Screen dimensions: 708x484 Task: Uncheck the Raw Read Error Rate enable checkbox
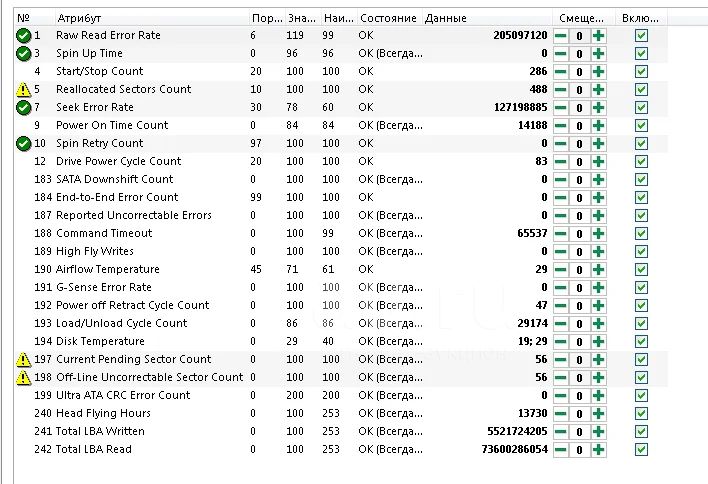[x=641, y=36]
